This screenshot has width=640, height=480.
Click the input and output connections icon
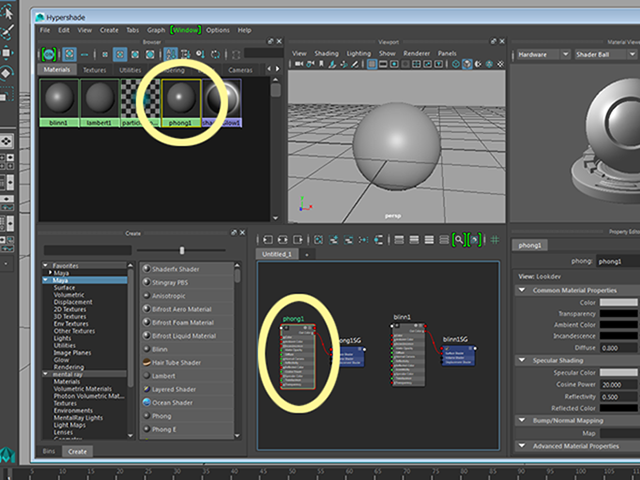click(283, 240)
